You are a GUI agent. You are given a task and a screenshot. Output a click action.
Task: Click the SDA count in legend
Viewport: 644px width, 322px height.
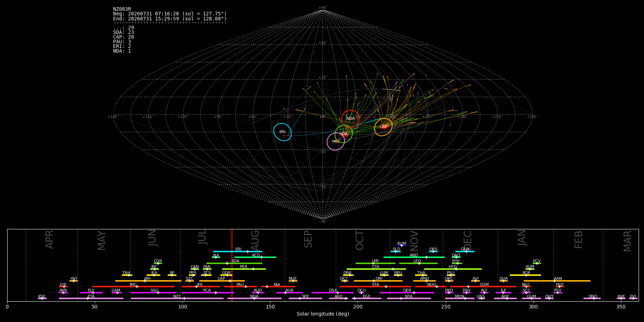click(x=123, y=33)
